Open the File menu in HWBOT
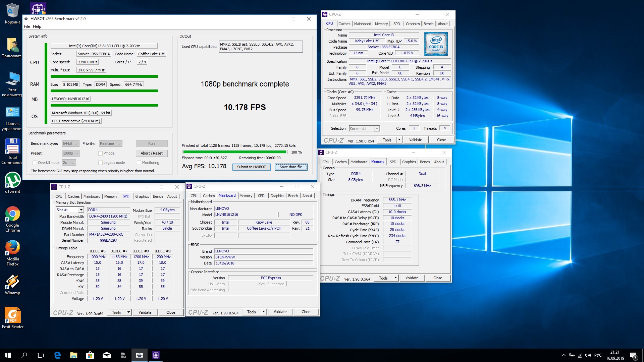Image resolution: width=644 pixels, height=362 pixels. click(x=27, y=26)
